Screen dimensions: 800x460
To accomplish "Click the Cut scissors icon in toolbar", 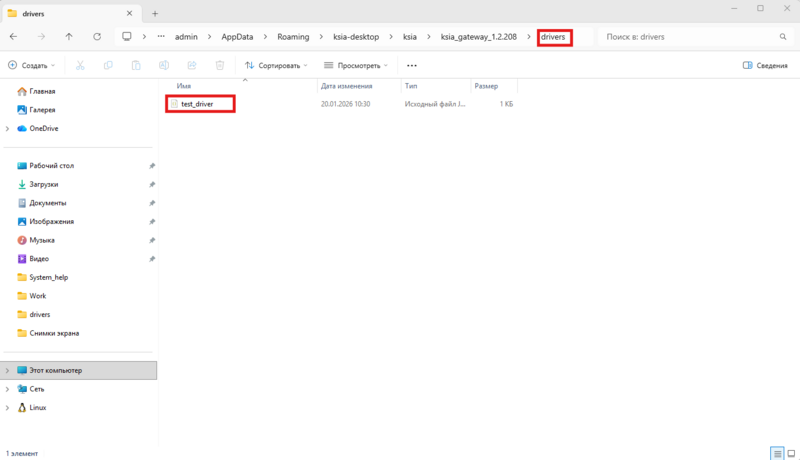I will coord(80,65).
